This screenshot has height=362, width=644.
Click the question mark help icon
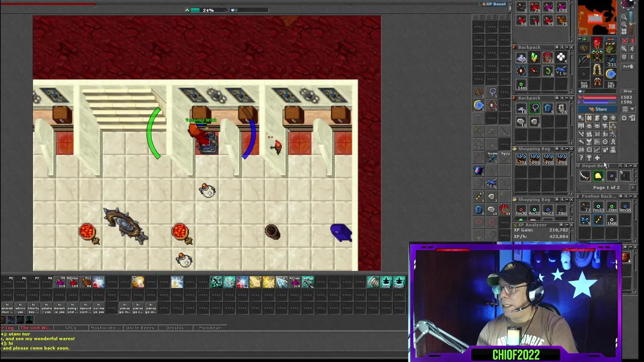coord(581,158)
